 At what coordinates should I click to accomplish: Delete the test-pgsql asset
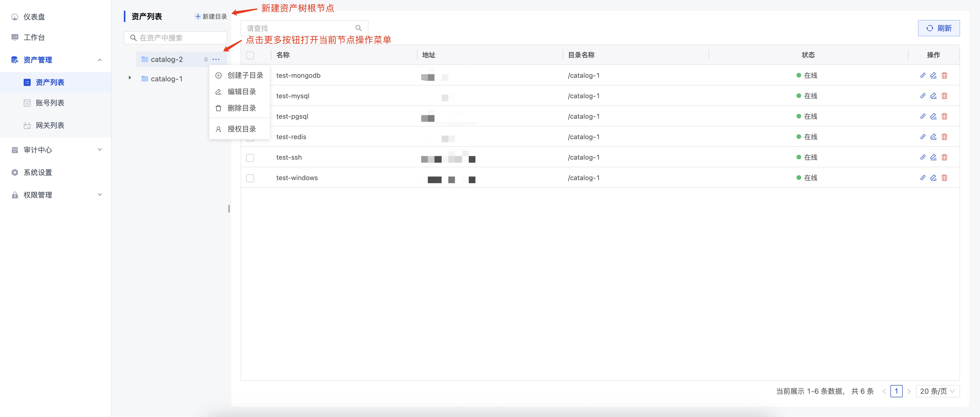944,116
